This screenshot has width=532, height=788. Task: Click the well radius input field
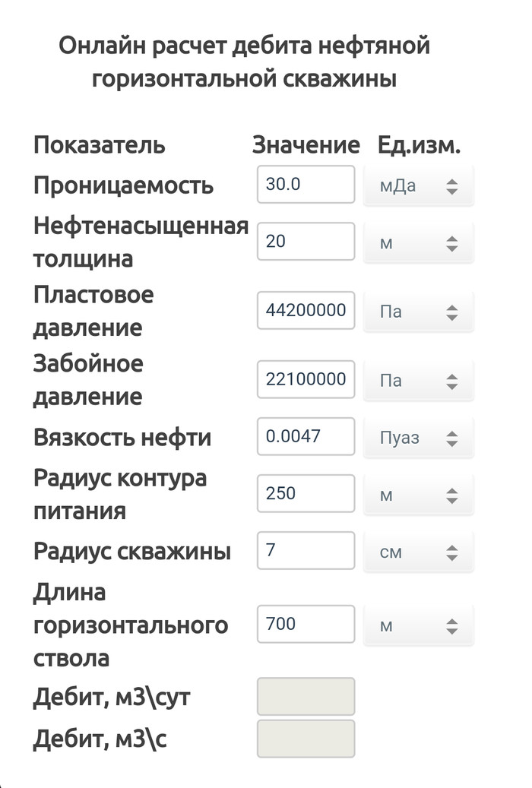[306, 550]
